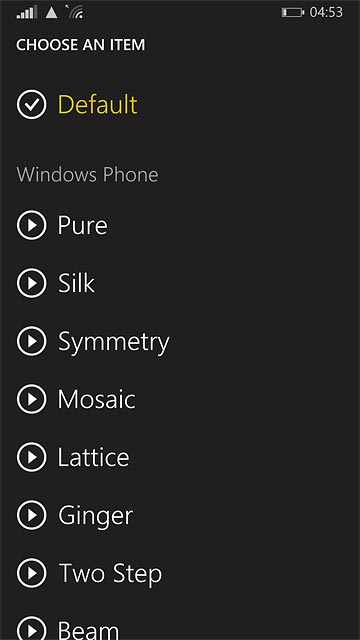The height and width of the screenshot is (640, 360).
Task: Select the Two Step ringtone label
Action: [x=110, y=574]
